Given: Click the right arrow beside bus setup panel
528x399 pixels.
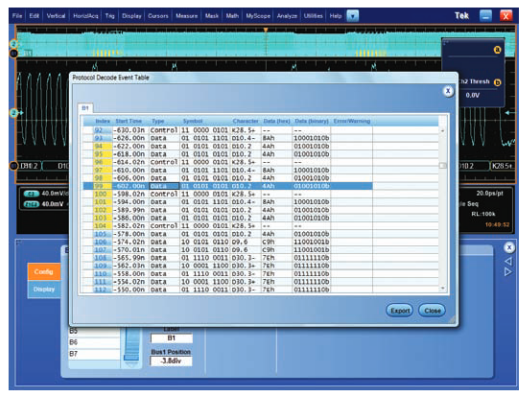Looking at the screenshot, I should point(508,271).
